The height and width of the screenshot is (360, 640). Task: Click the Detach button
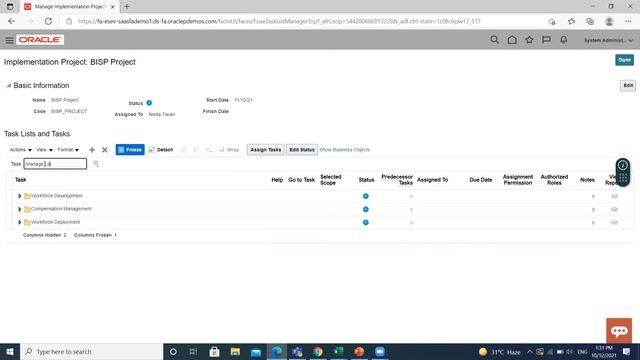(x=161, y=150)
